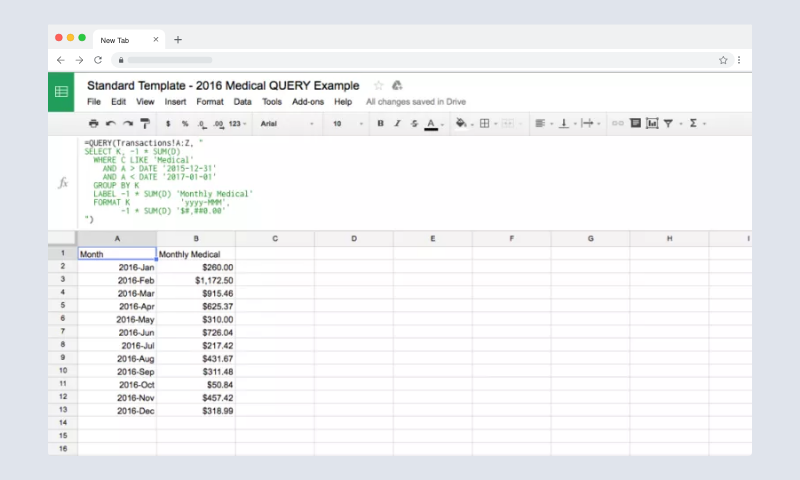The image size is (800, 480).
Task: Open vertical align options
Action: [x=564, y=123]
